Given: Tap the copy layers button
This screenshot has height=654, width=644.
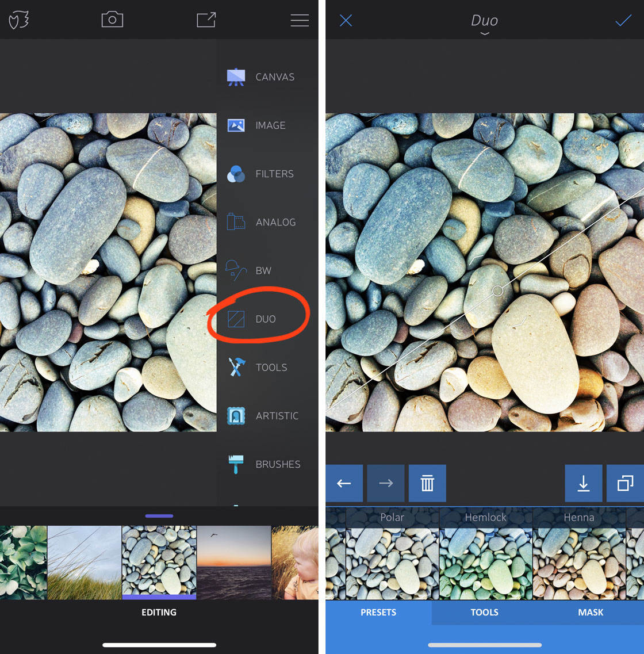Looking at the screenshot, I should coord(625,483).
